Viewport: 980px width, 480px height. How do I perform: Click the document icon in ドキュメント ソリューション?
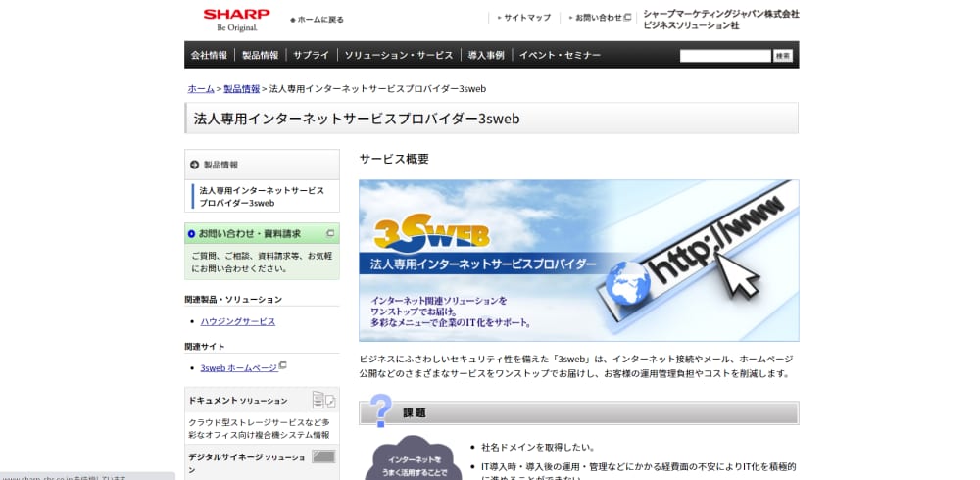(x=323, y=400)
